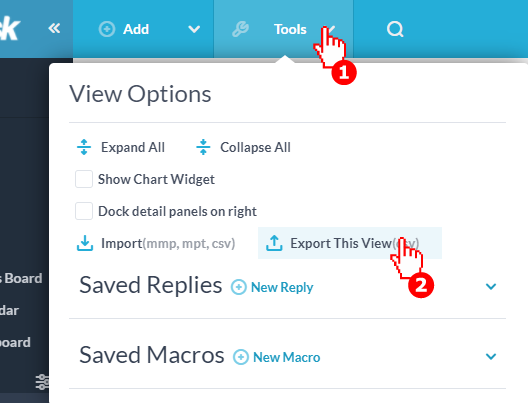This screenshot has height=403, width=528.
Task: Click the wrench icon next to Tools
Action: [x=240, y=29]
